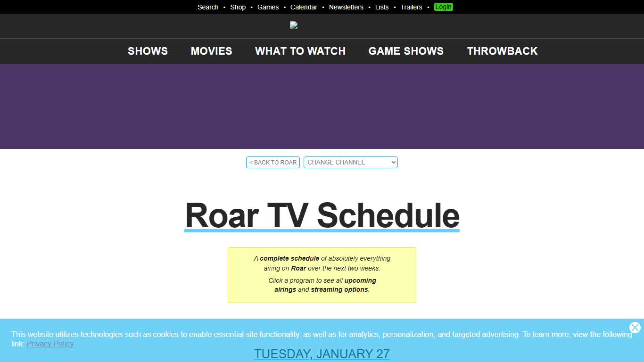Go to the Games section
Image resolution: width=644 pixels, height=362 pixels.
tap(268, 7)
